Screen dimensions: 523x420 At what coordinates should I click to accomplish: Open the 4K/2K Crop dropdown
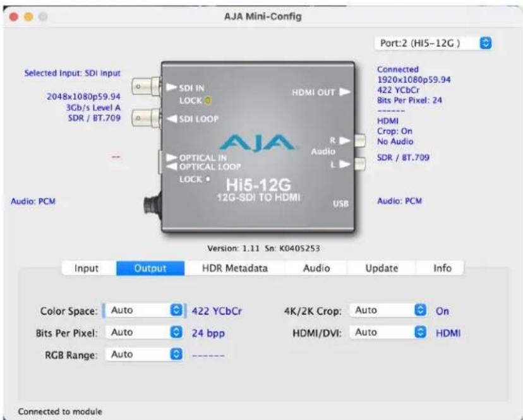(388, 310)
